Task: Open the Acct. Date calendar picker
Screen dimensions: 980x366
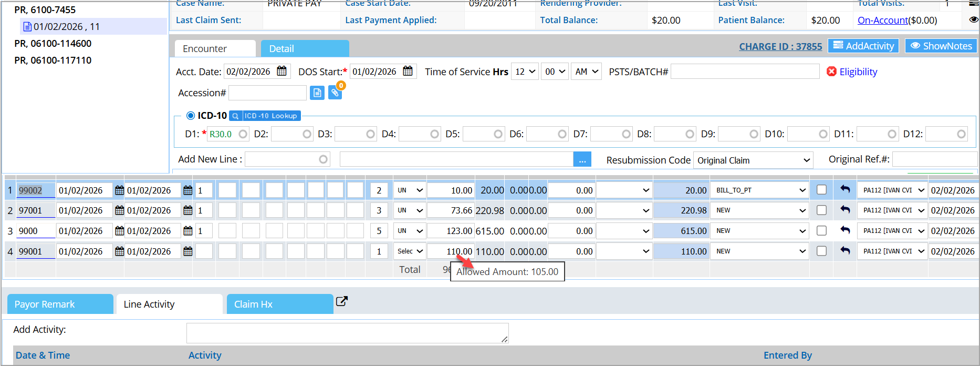Action: click(282, 71)
